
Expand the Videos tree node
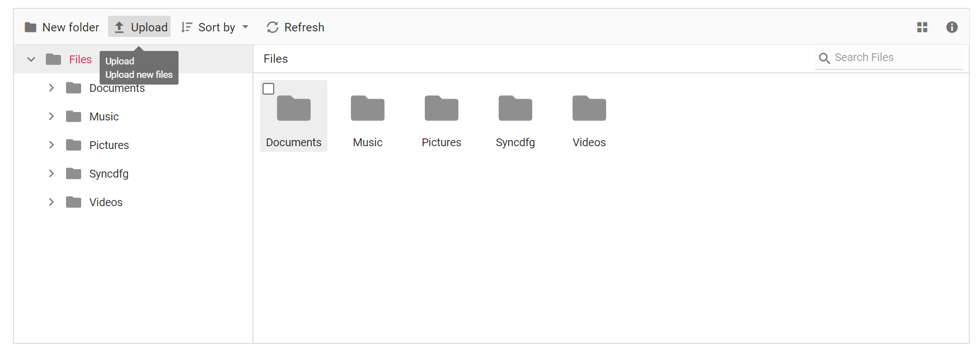51,202
